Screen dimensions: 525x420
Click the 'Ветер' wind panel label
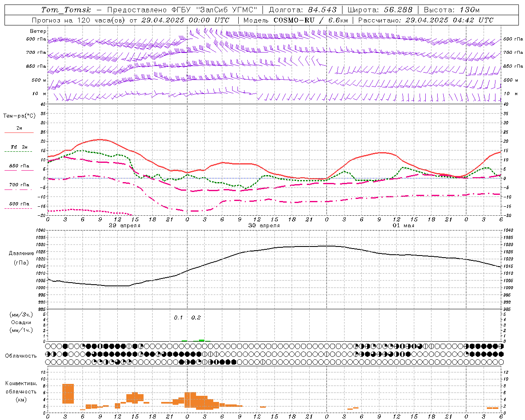[38, 31]
